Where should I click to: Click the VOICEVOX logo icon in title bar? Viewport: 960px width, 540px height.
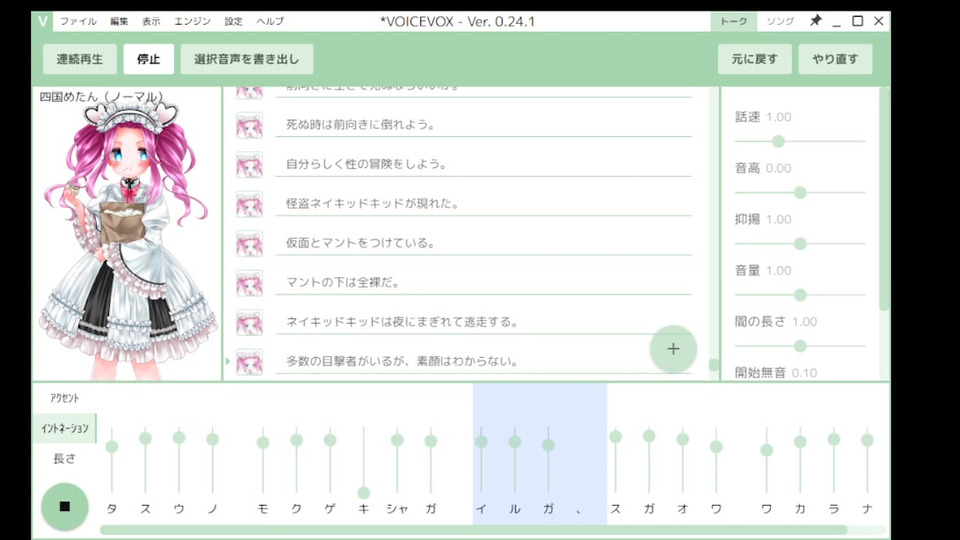[x=42, y=21]
